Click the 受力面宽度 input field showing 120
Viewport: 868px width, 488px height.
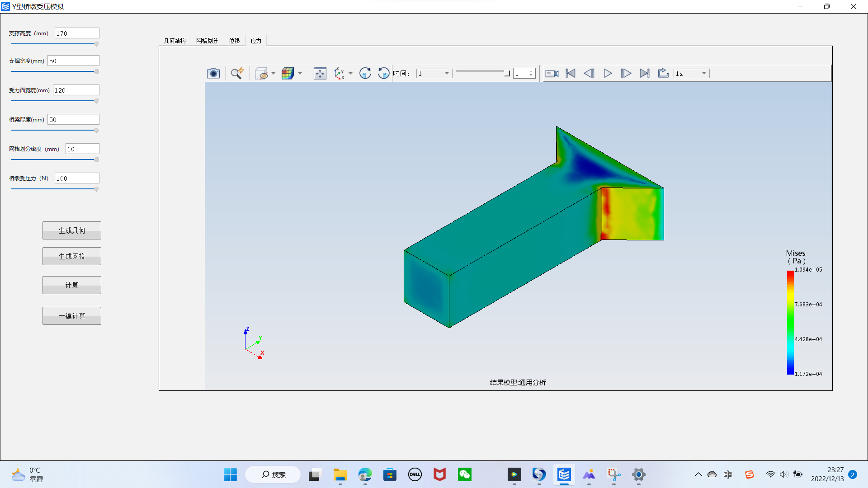(x=76, y=90)
